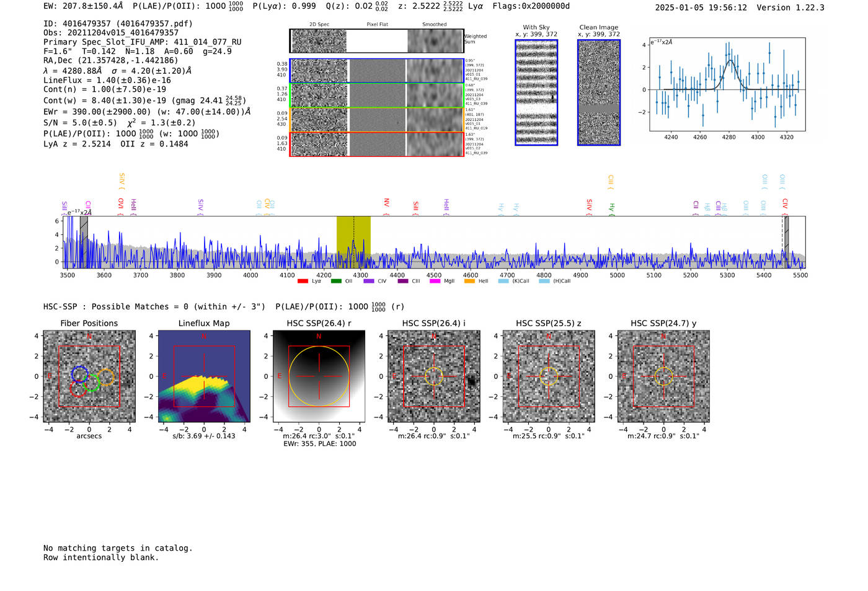Click the CIV legend swatch under the spectrum
Screen dimensions: 868x591
tap(369, 281)
